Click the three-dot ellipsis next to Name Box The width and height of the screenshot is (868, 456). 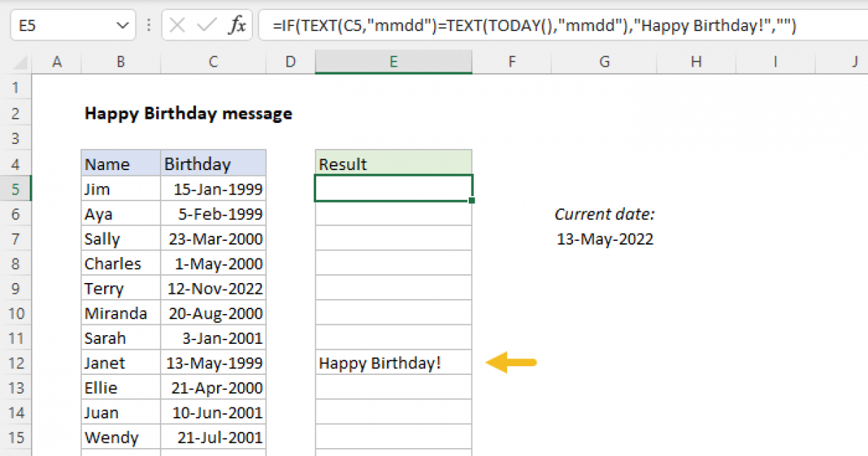[148, 25]
